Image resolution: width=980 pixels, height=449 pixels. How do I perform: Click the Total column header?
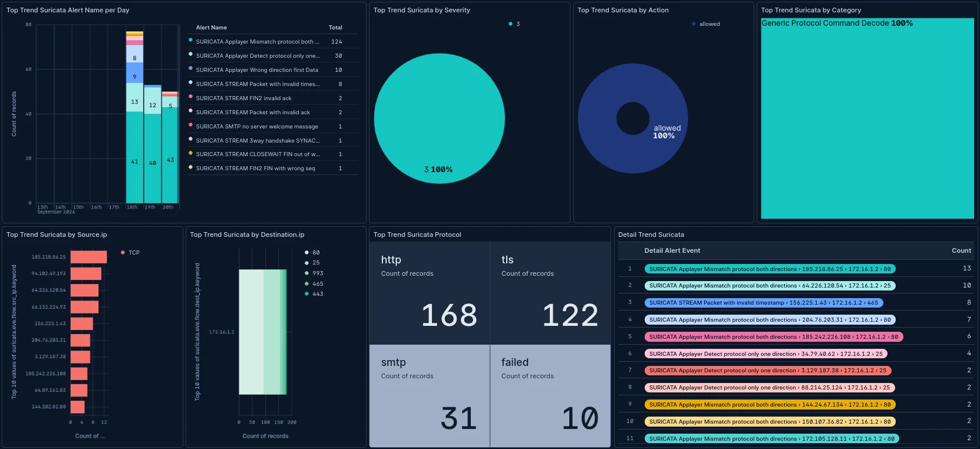tap(335, 28)
